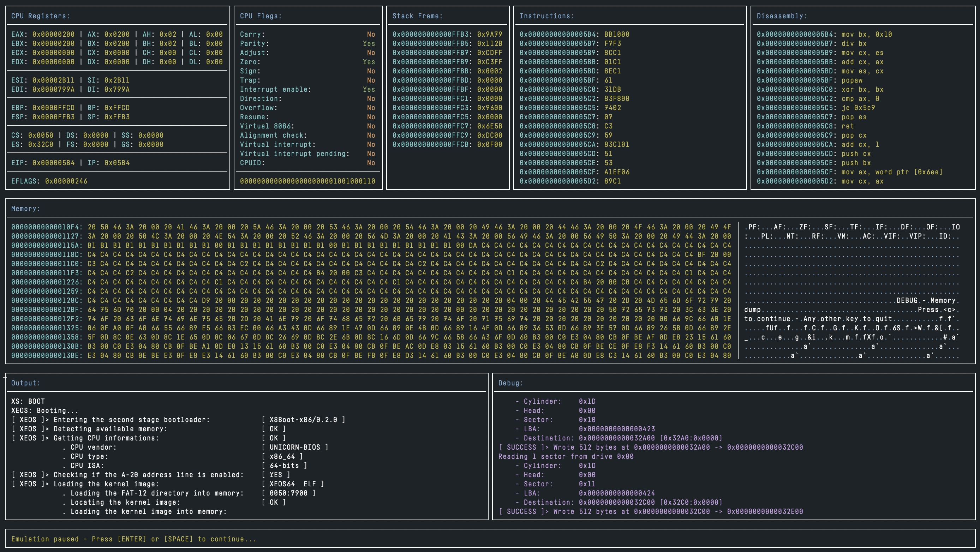Click the XSBoot-x86/0.2.0 status text

[303, 420]
